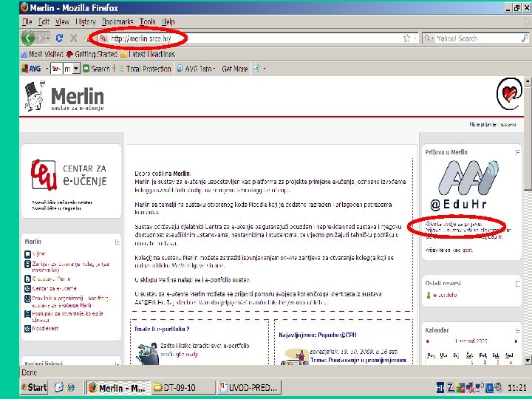Screen dimensions: 532x399
Task: Click the vertical scrollbar up arrow
Action: click(528, 81)
